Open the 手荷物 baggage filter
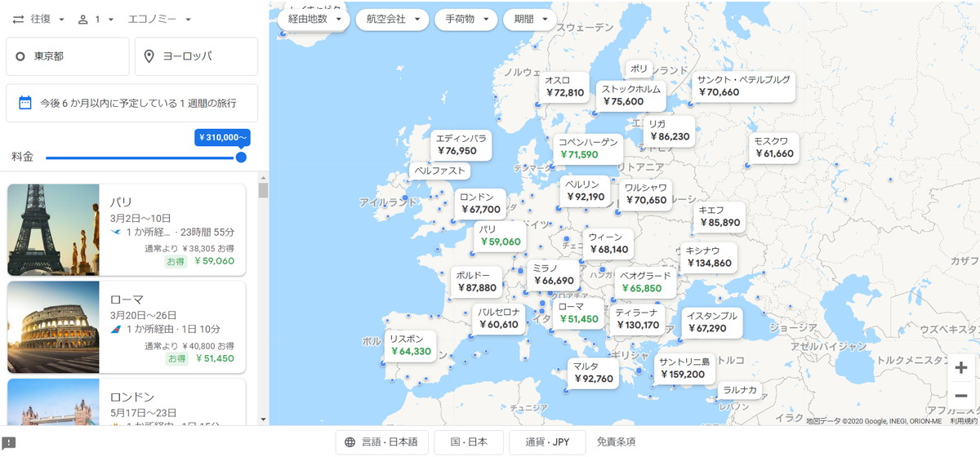The width and height of the screenshot is (980, 457). pyautogui.click(x=465, y=19)
